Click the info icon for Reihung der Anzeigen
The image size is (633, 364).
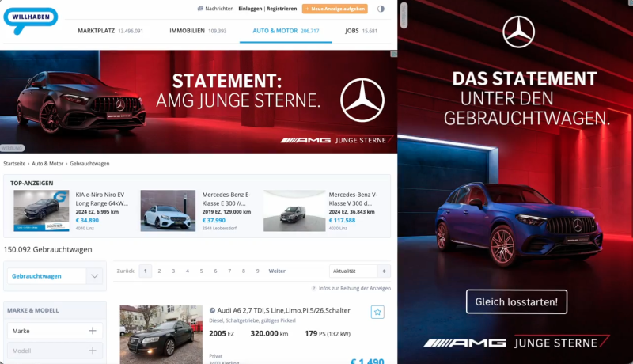[313, 288]
